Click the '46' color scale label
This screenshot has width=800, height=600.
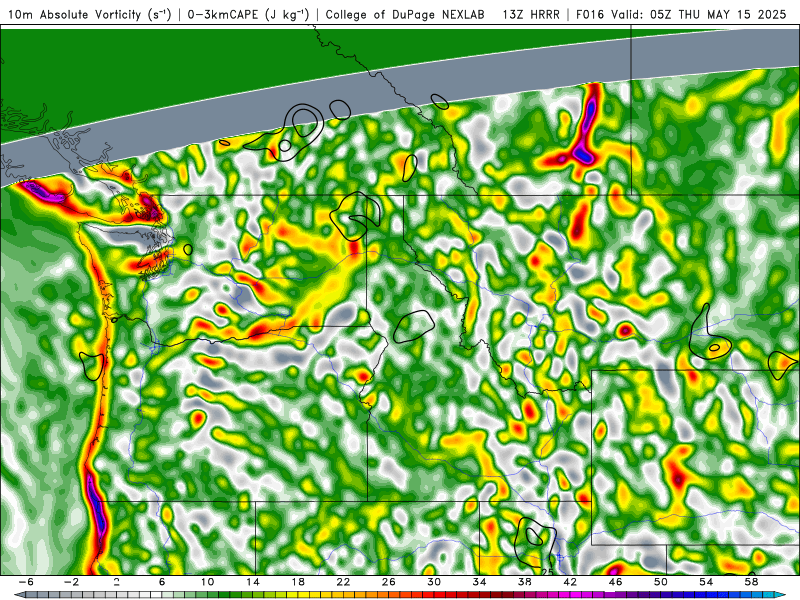[x=615, y=582]
